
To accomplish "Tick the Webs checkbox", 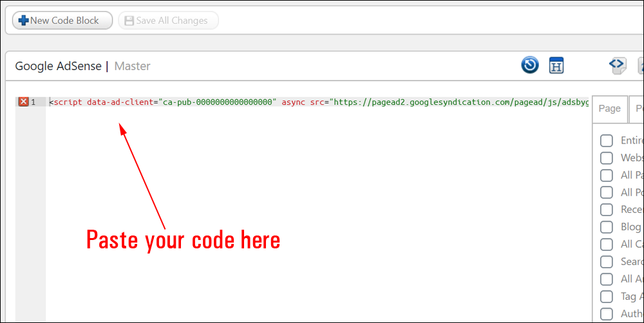I will [606, 158].
